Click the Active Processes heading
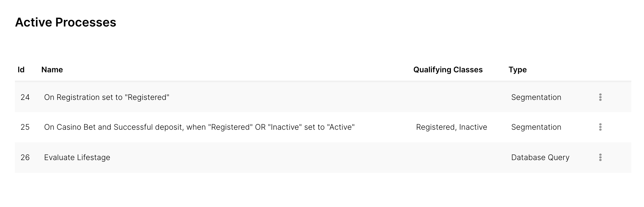The width and height of the screenshot is (644, 207). (66, 22)
